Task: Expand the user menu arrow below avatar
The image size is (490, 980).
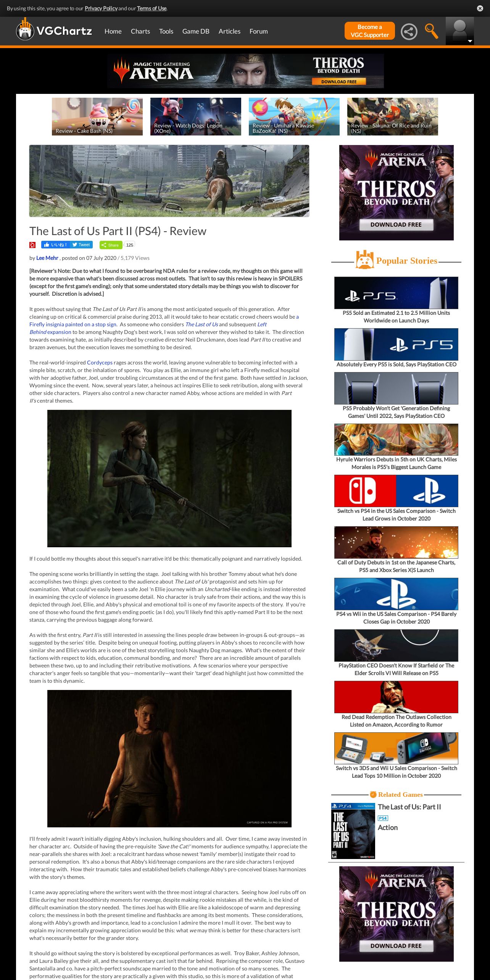Action: (470, 41)
